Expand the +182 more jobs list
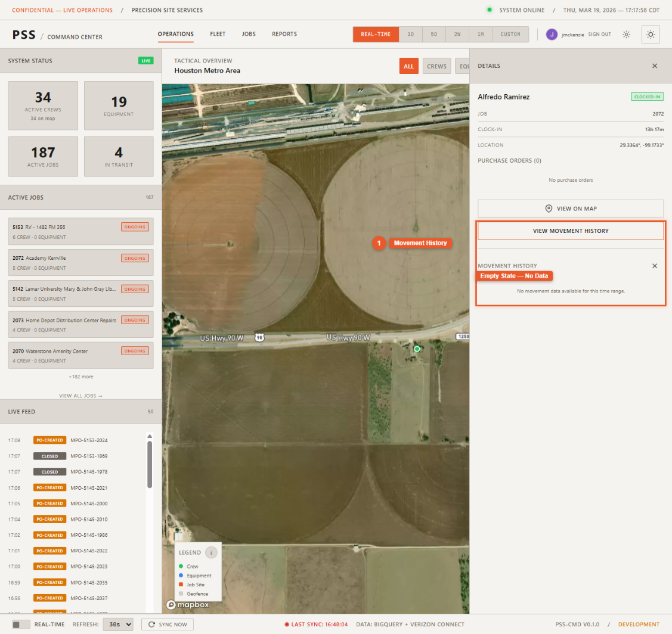Viewport: 672px width, 634px height. [x=80, y=377]
